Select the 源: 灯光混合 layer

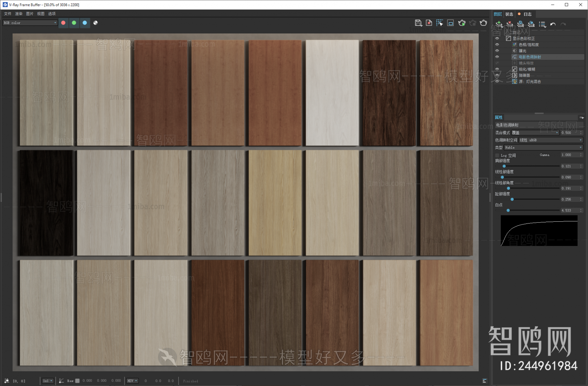point(548,82)
